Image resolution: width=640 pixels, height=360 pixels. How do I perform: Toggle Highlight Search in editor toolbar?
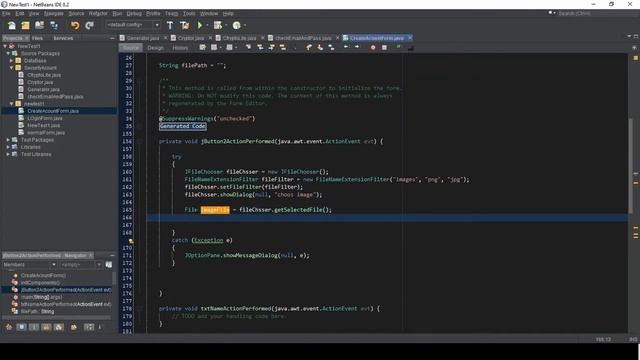click(283, 47)
